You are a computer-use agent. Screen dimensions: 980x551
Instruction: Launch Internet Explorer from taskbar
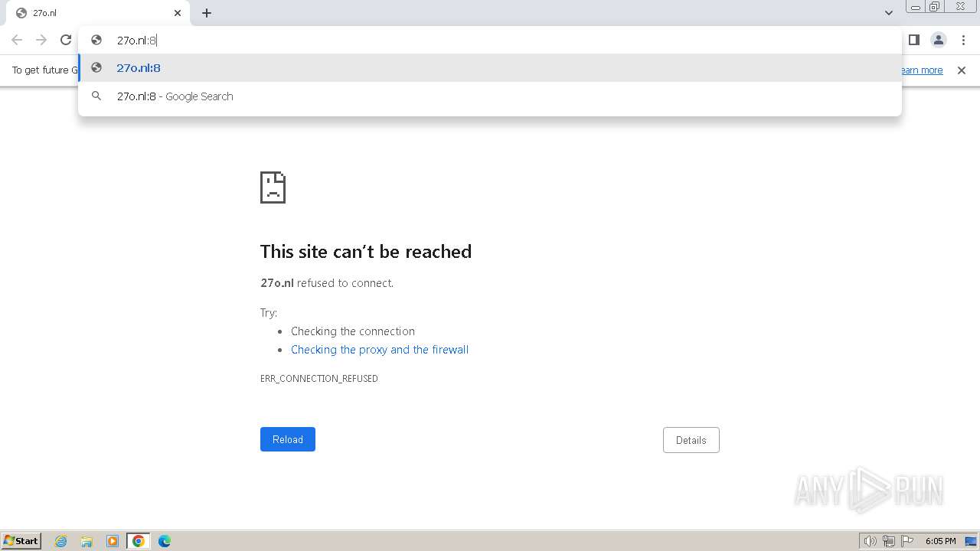coord(61,541)
